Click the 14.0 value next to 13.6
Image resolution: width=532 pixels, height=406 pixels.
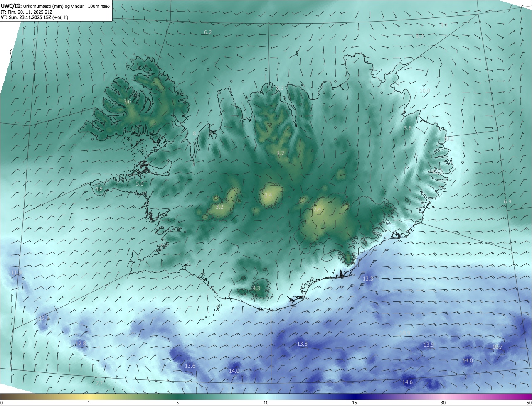tap(234, 371)
